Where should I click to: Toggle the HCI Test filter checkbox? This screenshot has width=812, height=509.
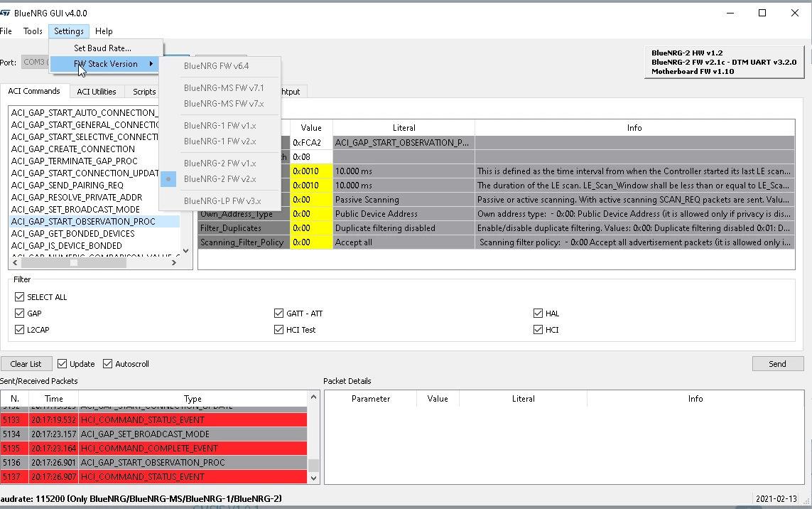click(278, 330)
